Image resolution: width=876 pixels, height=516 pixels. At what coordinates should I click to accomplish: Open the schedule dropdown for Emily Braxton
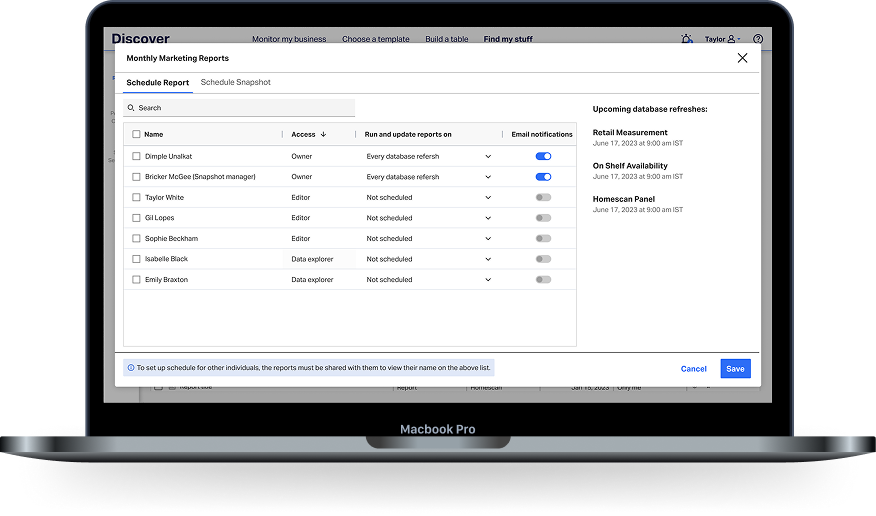point(488,280)
